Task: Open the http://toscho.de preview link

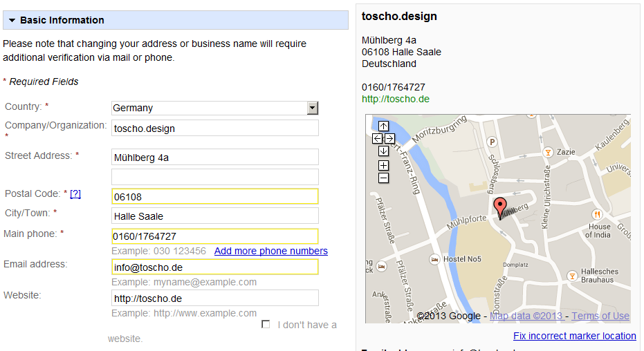Action: (x=396, y=99)
